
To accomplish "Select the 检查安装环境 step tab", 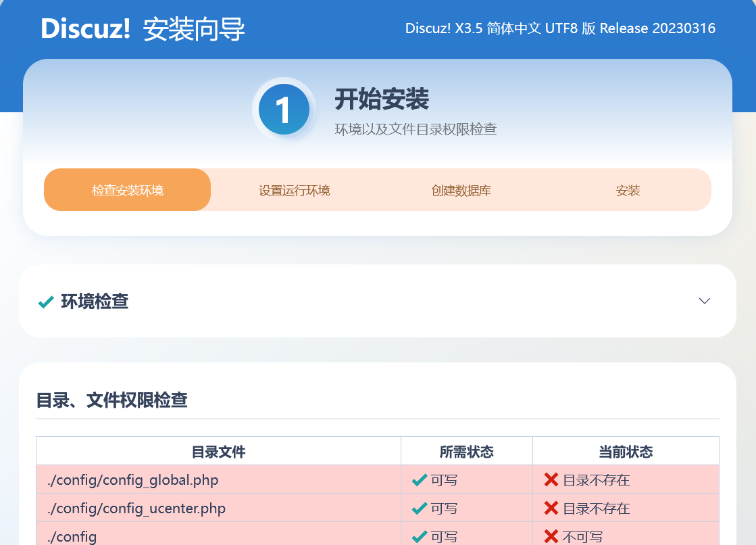I will [127, 190].
